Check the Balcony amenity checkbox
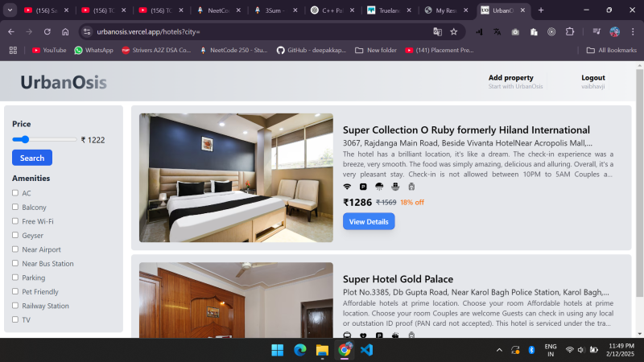This screenshot has width=644, height=362. 15,207
